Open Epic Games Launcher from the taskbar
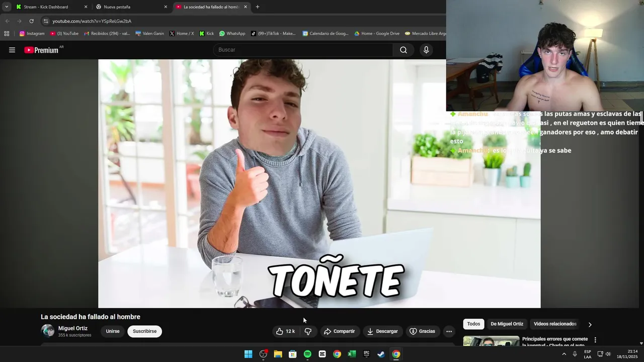644x362 pixels. click(366, 354)
